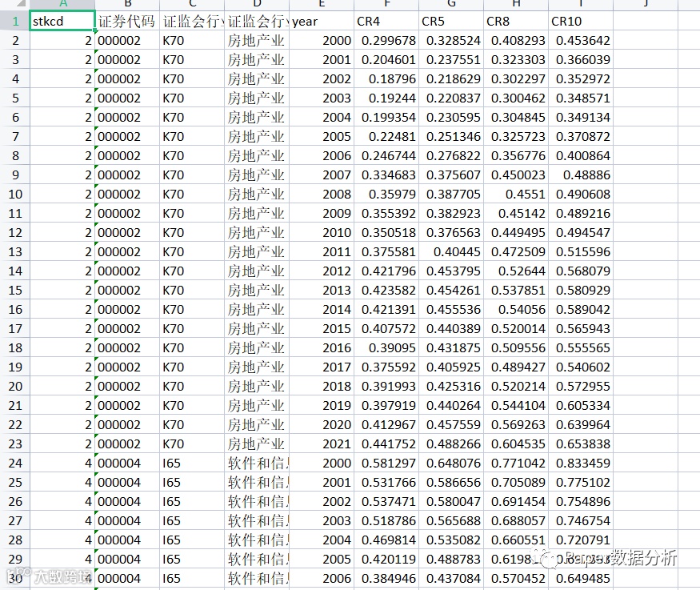Select CR5 value 0.220837
700x590 pixels.
coord(451,98)
